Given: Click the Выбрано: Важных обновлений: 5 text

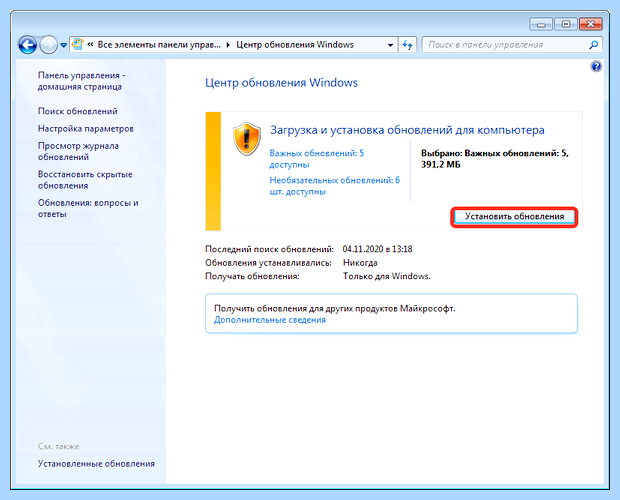Looking at the screenshot, I should point(495,153).
